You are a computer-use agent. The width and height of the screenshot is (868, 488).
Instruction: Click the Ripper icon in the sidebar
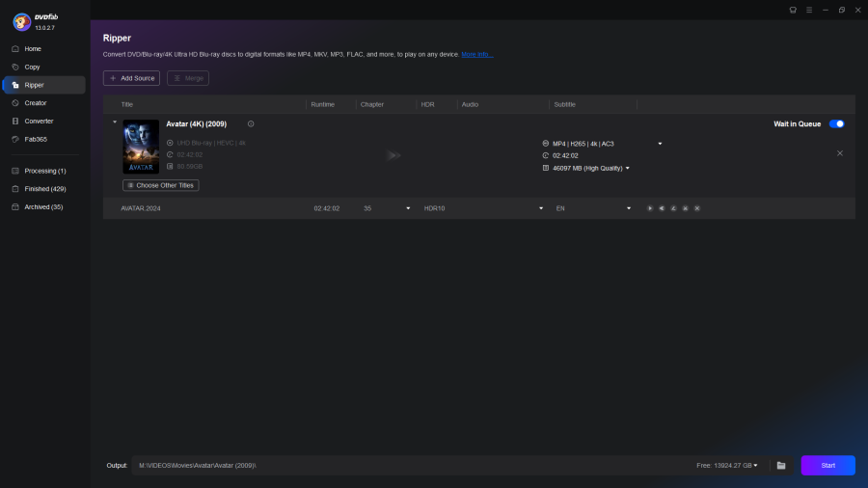pos(15,85)
